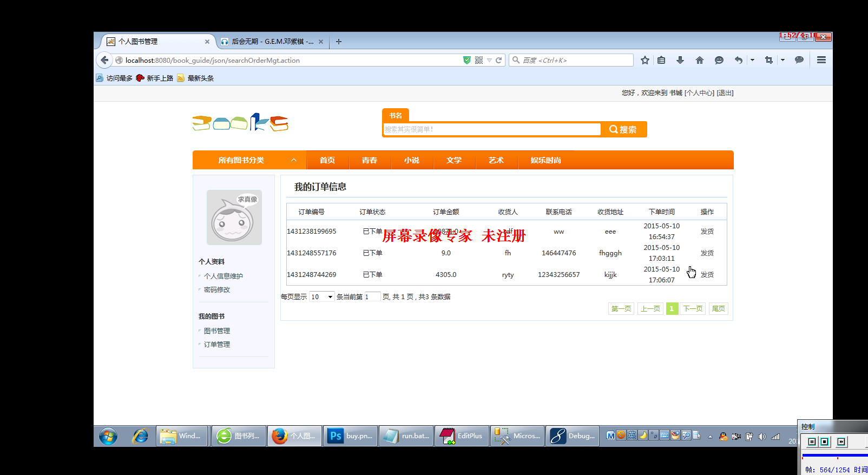Viewport: 868px width, 475px height.
Task: Click the undo curved-arrow toolbar icon
Action: pyautogui.click(x=739, y=60)
